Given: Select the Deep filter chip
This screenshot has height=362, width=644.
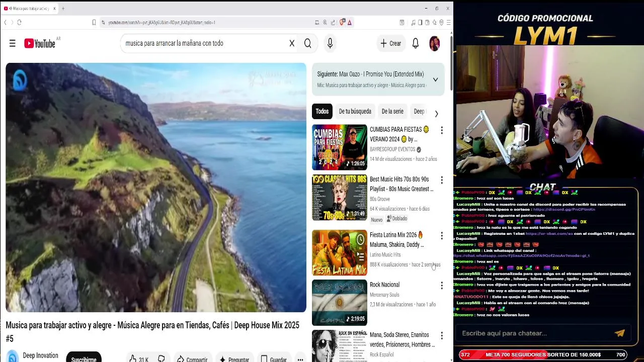Looking at the screenshot, I should pos(419,111).
